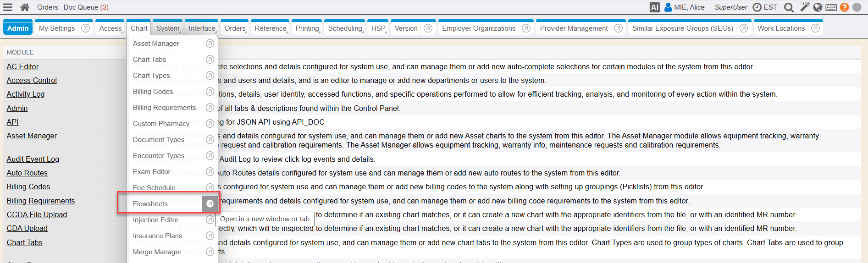This screenshot has height=263, width=868.
Task: Expand the System dropdown tab
Action: coord(168,28)
